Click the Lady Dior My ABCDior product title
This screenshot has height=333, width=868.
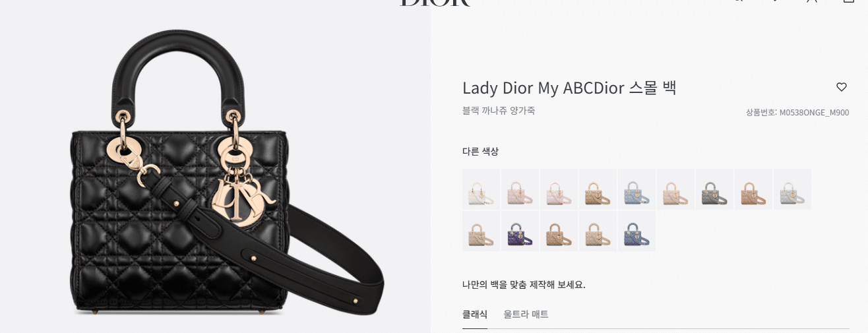tap(569, 88)
